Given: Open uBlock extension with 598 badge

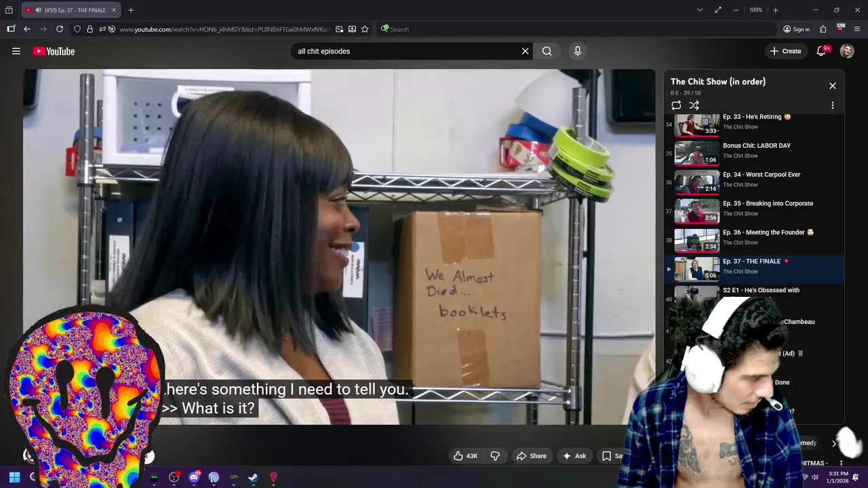Looking at the screenshot, I should pyautogui.click(x=840, y=28).
